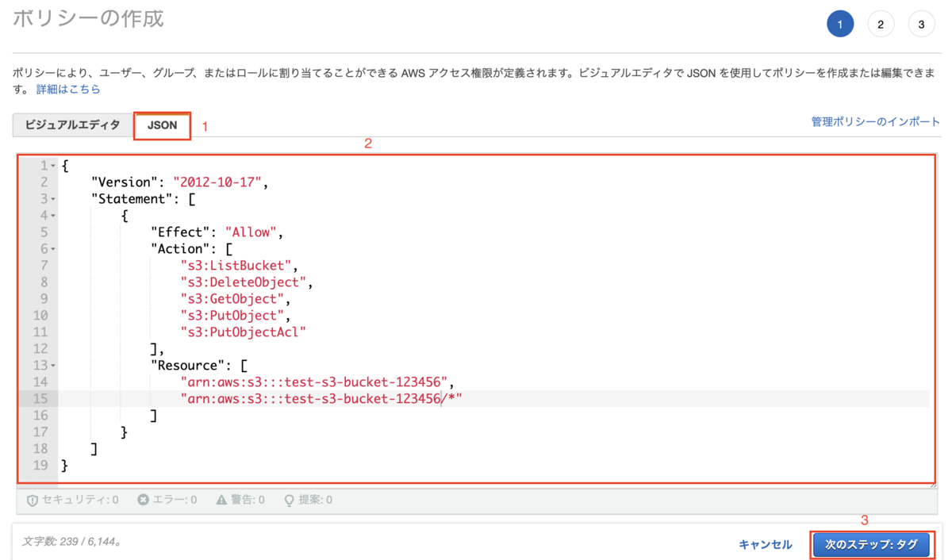
Task: Click the 文字数 character count text
Action: click(x=71, y=543)
